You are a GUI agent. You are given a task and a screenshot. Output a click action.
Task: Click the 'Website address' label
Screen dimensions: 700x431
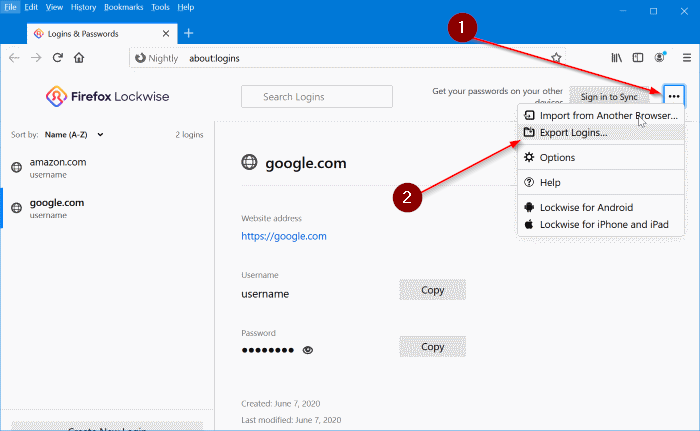[271, 218]
